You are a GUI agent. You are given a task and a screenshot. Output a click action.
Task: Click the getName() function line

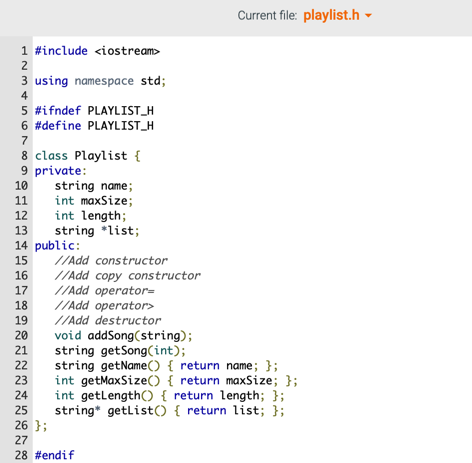click(166, 365)
